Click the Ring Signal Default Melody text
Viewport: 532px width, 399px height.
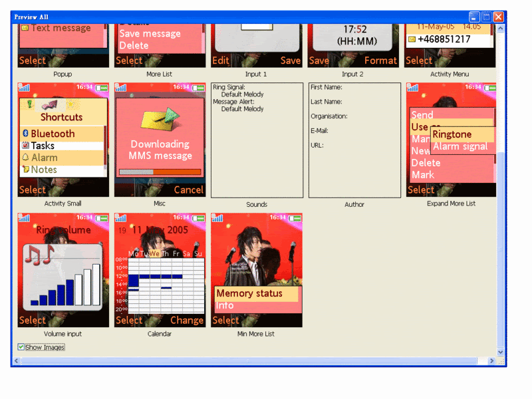click(242, 94)
